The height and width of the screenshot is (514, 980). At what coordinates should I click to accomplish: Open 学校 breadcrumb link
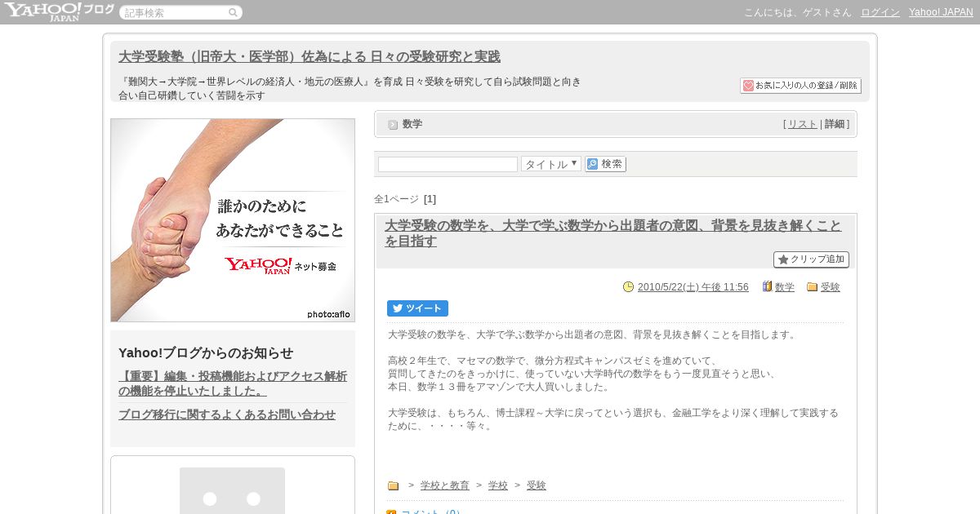(x=498, y=485)
